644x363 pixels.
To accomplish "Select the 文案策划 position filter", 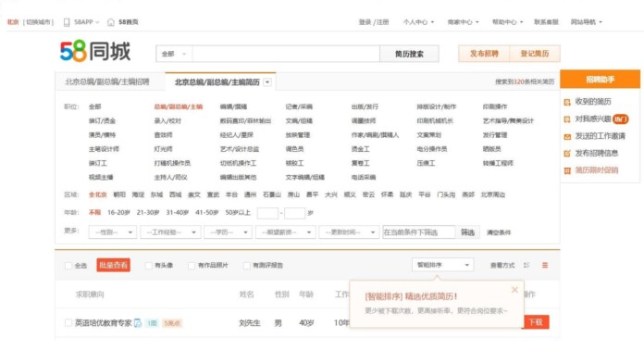I will pos(428,135).
